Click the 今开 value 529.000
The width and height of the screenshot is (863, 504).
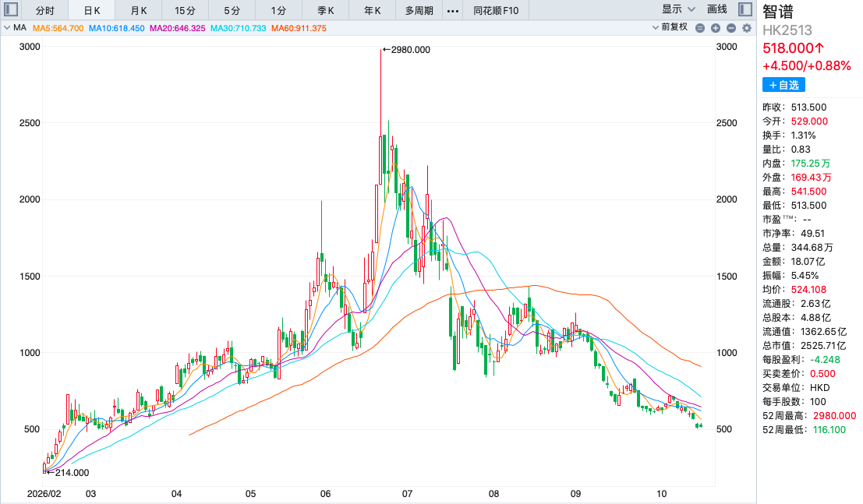coord(810,122)
